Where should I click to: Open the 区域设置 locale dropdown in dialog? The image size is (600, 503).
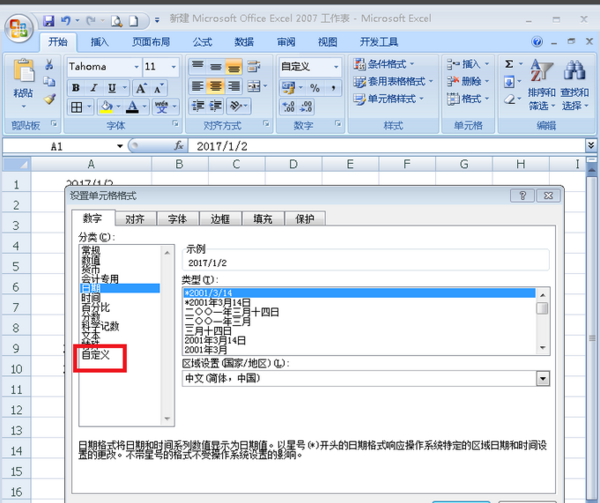(x=543, y=379)
